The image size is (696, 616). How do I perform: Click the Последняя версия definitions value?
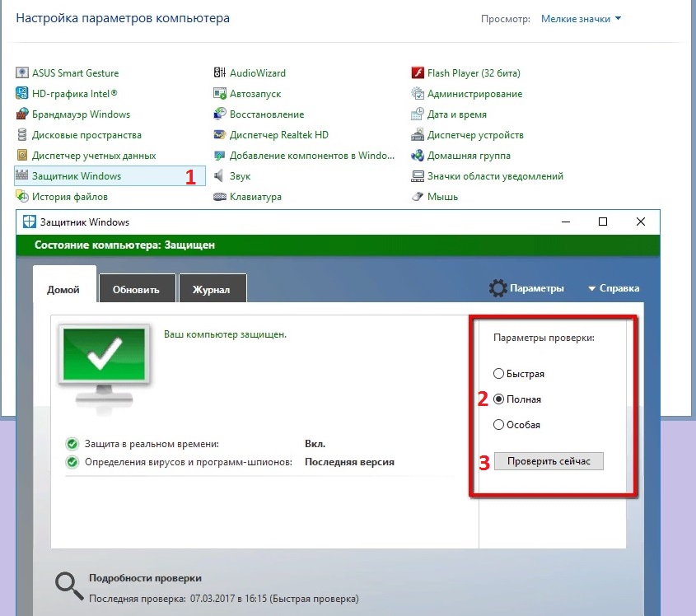(349, 462)
